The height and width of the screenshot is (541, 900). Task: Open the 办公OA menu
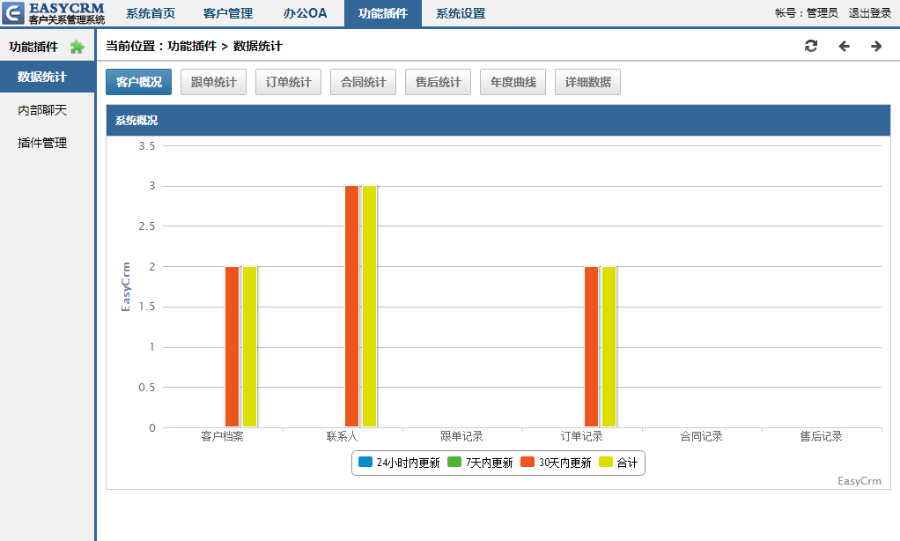coord(305,13)
